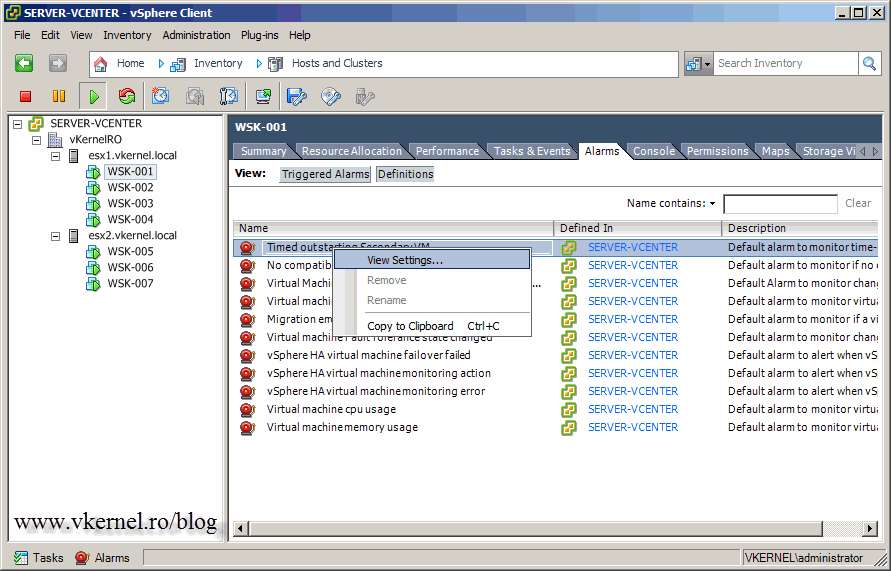This screenshot has height=571, width=891.
Task: Open the Hosts and Clusters breadcrumb arrow
Action: pos(259,64)
